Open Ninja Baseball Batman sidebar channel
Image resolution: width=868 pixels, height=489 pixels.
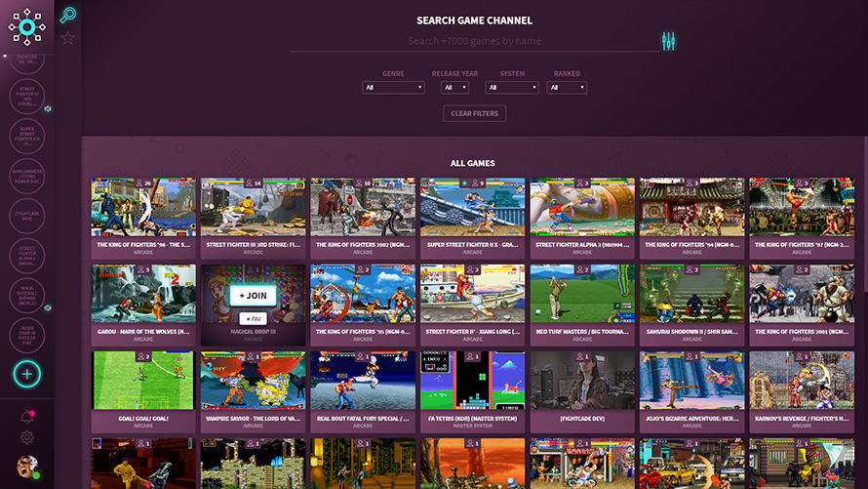[x=26, y=296]
